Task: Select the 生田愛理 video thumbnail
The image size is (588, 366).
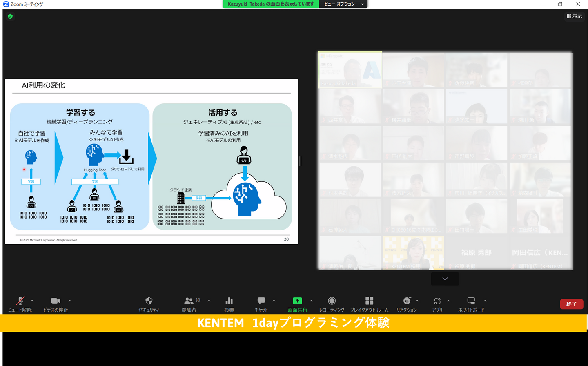Action: (x=540, y=216)
